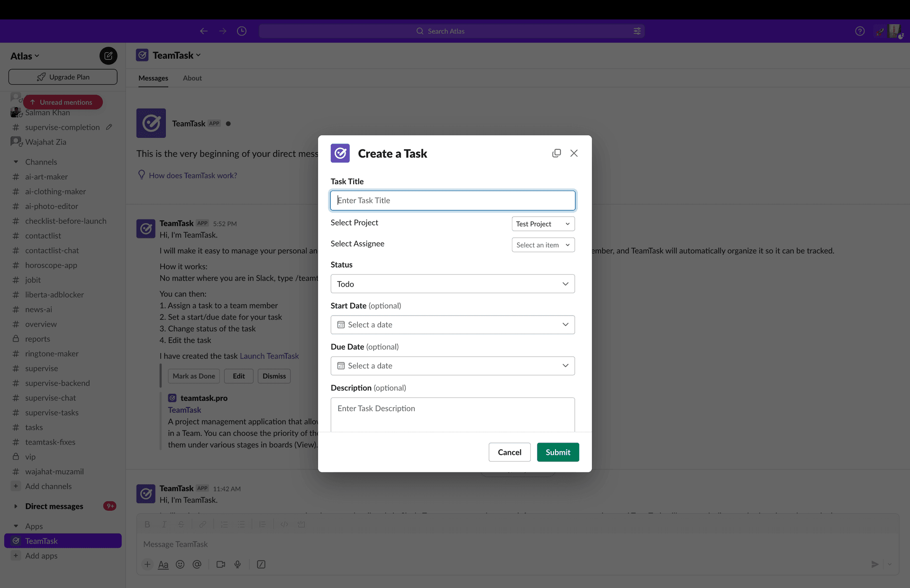Open the Atlas workspace menu
This screenshot has height=588, width=910.
point(25,56)
